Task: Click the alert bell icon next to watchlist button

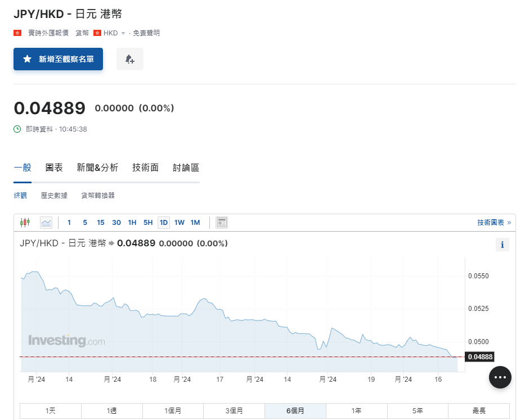Action: tap(130, 59)
